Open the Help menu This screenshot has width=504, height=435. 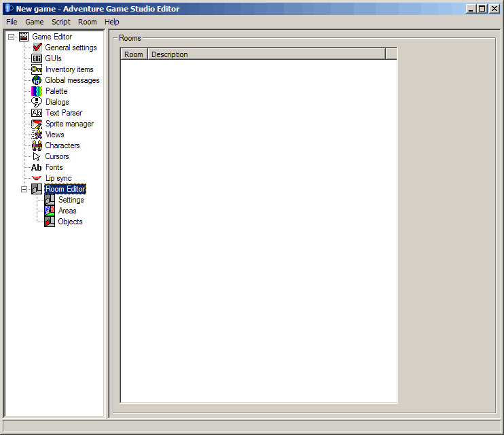[x=112, y=22]
